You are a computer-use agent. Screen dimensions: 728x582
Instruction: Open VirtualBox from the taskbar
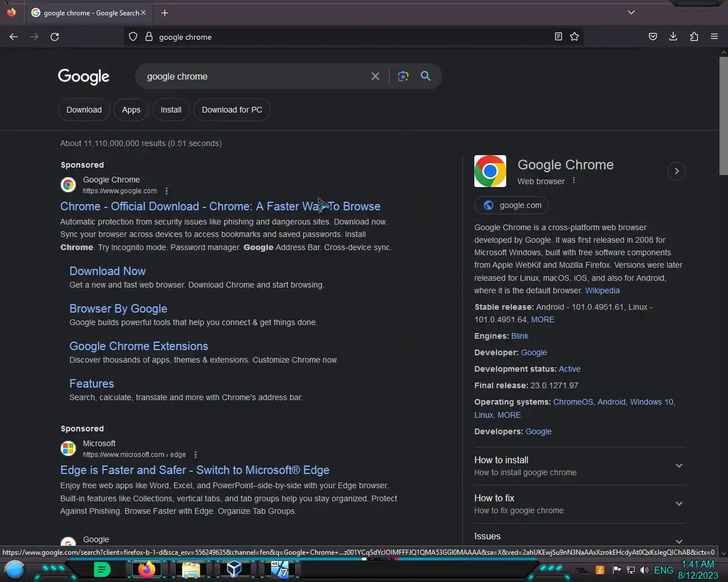234,569
